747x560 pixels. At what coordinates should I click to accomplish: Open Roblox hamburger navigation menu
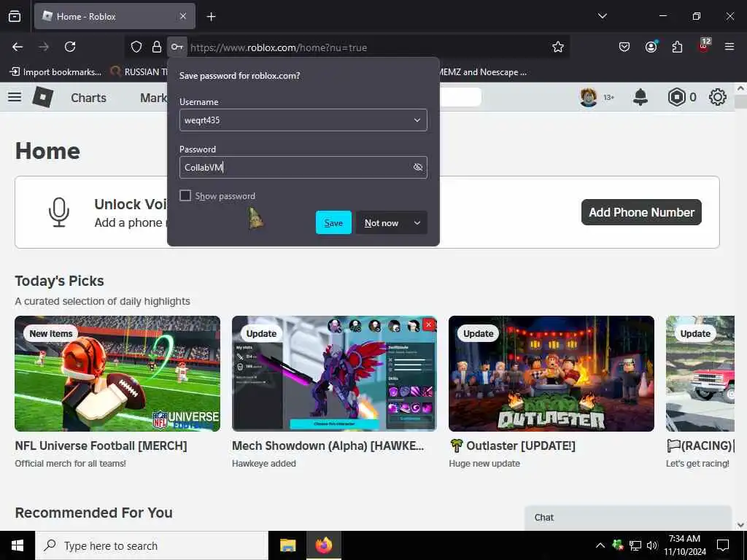(15, 97)
